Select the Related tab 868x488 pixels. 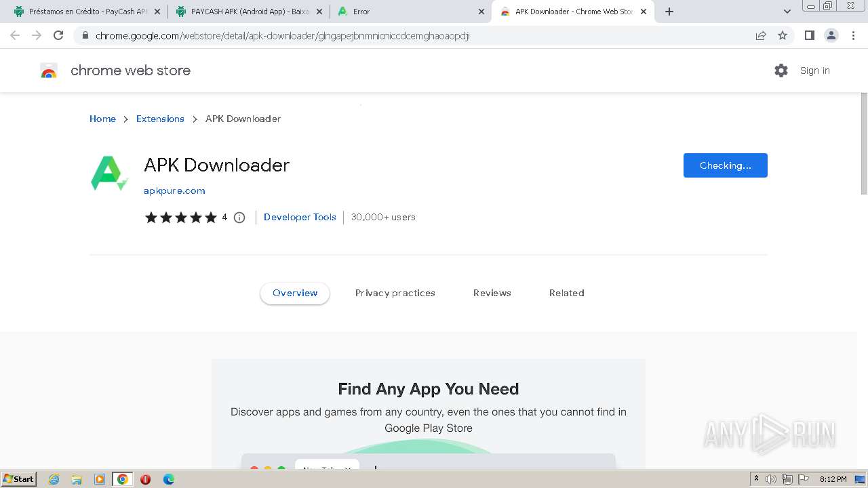point(567,293)
